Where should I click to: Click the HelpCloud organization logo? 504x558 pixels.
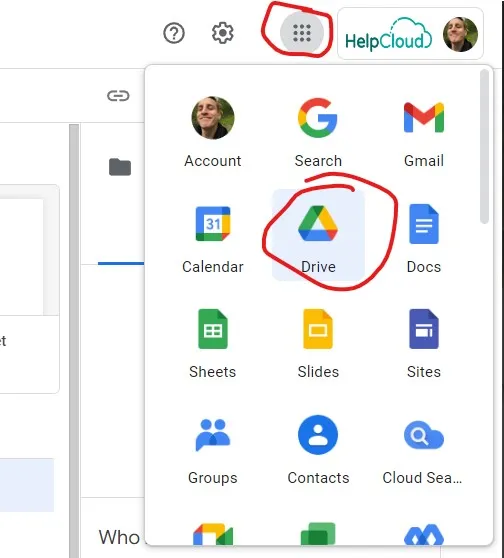(388, 34)
